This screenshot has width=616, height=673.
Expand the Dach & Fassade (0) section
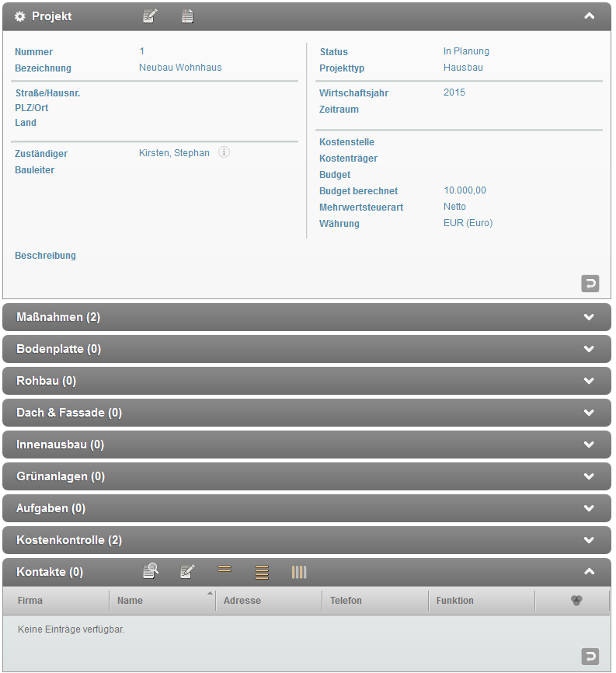[x=589, y=413]
